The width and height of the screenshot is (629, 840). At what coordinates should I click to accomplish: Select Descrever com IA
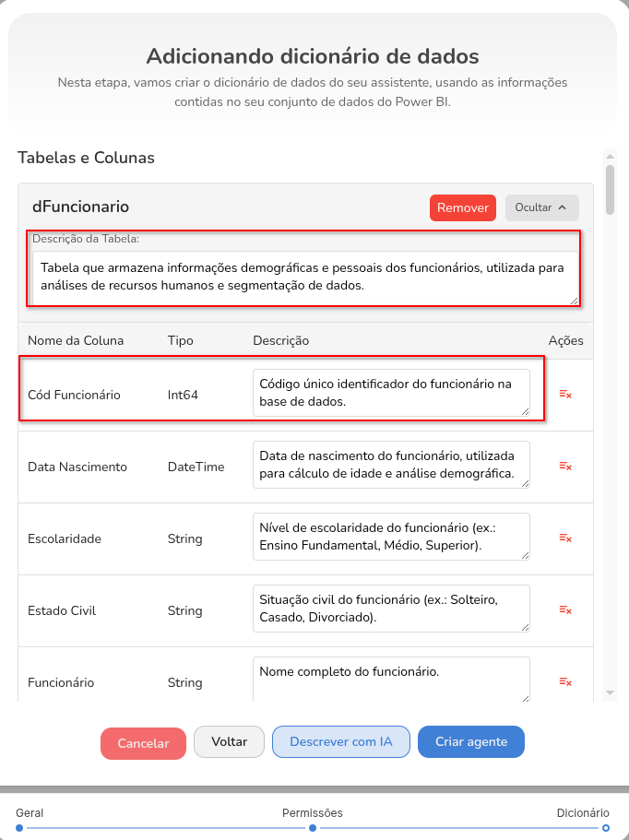340,743
